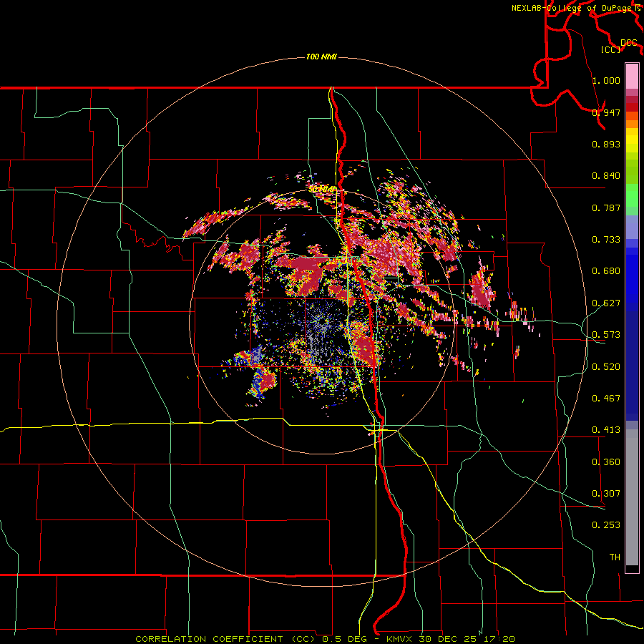Click the 0.360 color scale value

(x=606, y=462)
